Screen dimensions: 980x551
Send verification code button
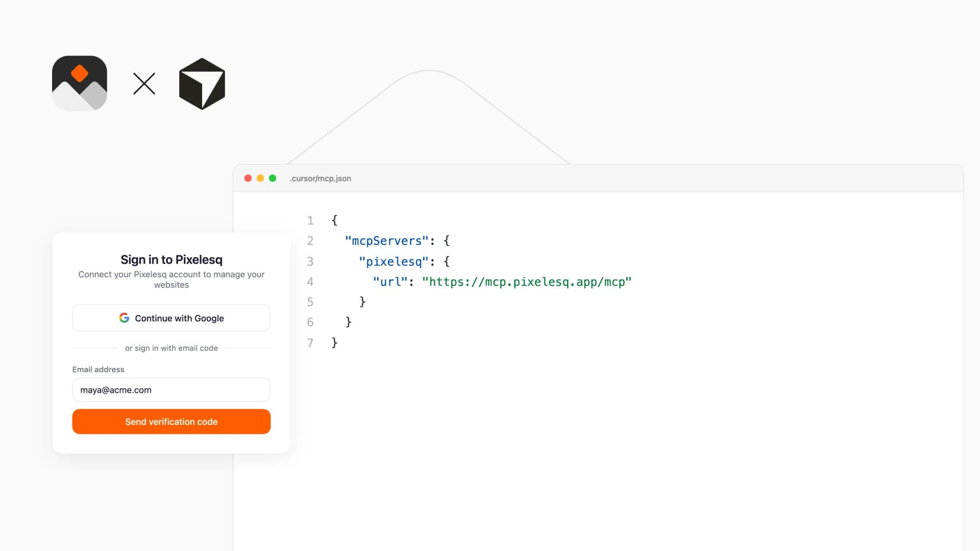click(171, 421)
